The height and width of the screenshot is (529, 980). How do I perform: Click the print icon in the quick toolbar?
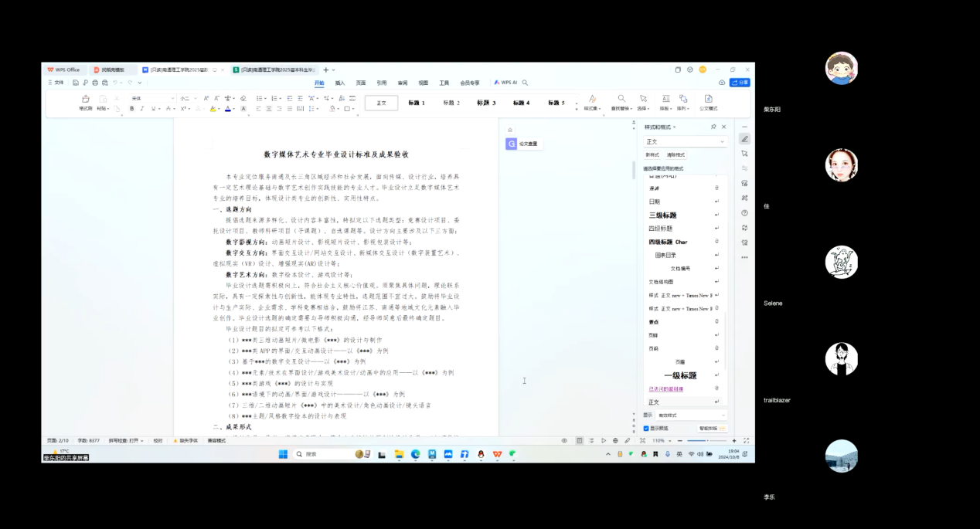[95, 83]
